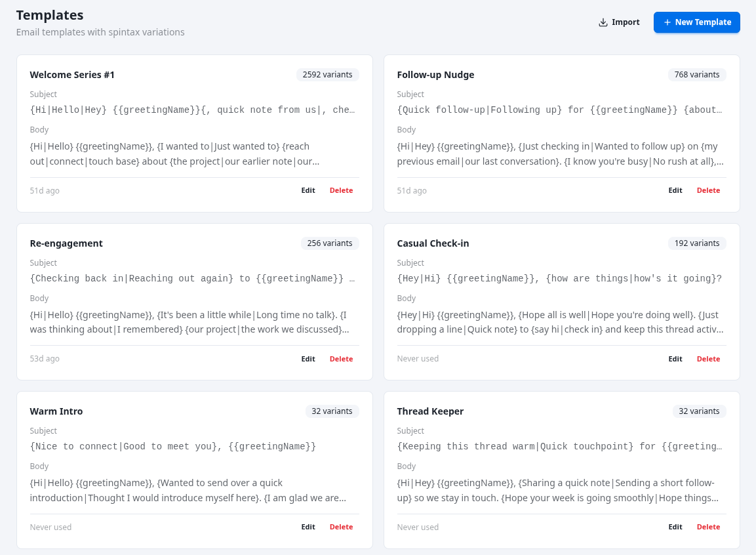Click the 768 variants badge on Follow-up Nudge
The height and width of the screenshot is (555, 756).
coord(697,75)
